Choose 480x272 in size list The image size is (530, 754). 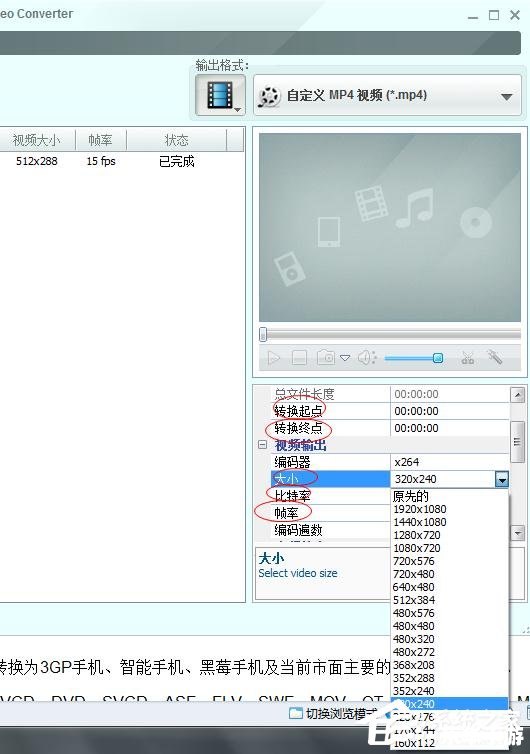(450, 652)
